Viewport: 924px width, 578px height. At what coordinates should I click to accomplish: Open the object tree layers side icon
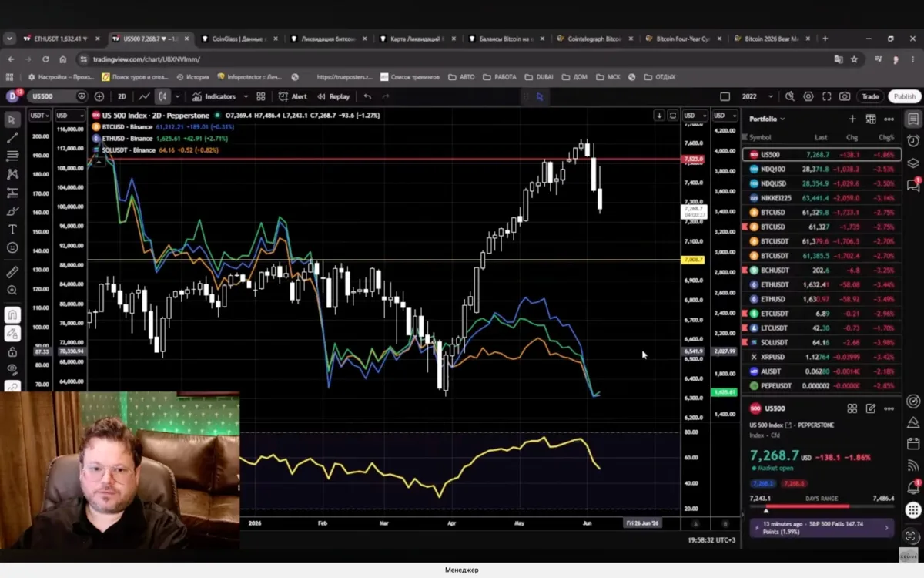tap(913, 163)
